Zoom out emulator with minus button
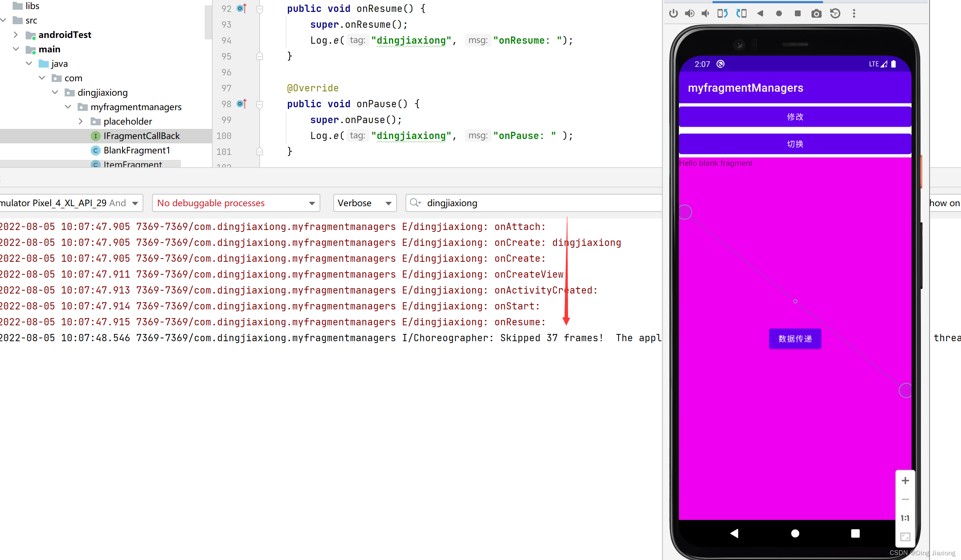Screen dimensions: 961x560 tap(905, 499)
